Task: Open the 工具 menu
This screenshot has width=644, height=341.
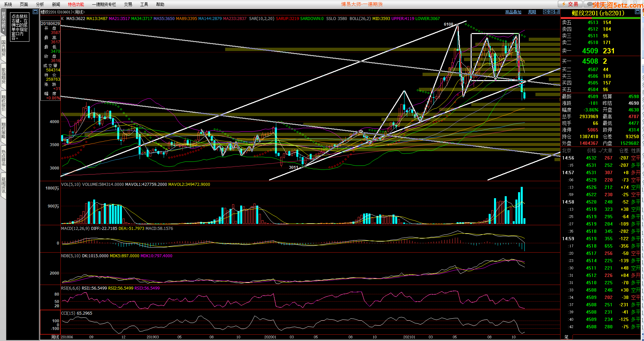Action: tap(144, 4)
